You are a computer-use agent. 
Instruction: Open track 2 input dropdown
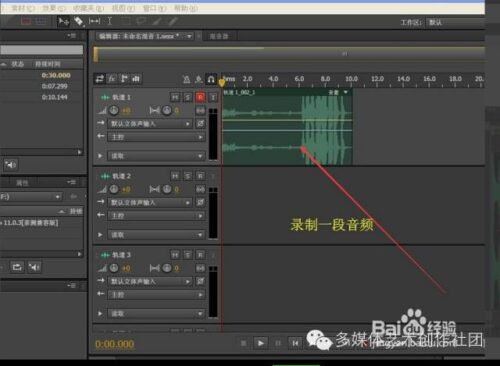pos(150,202)
